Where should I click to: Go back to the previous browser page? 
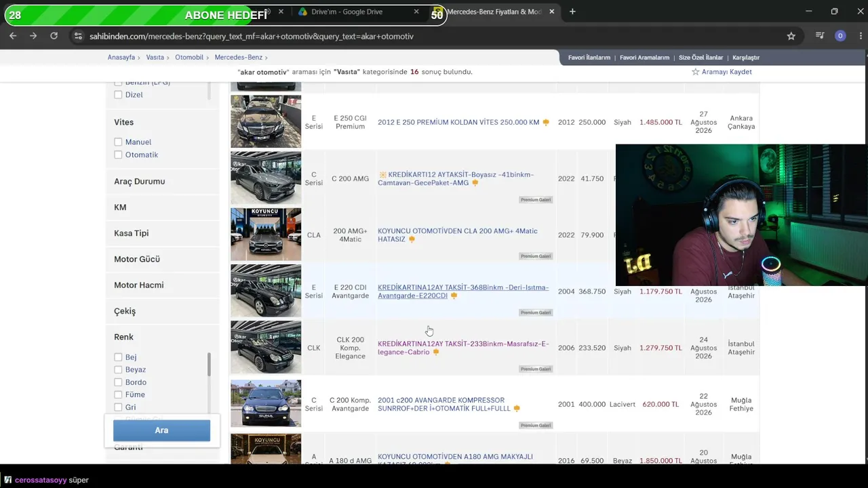(13, 36)
